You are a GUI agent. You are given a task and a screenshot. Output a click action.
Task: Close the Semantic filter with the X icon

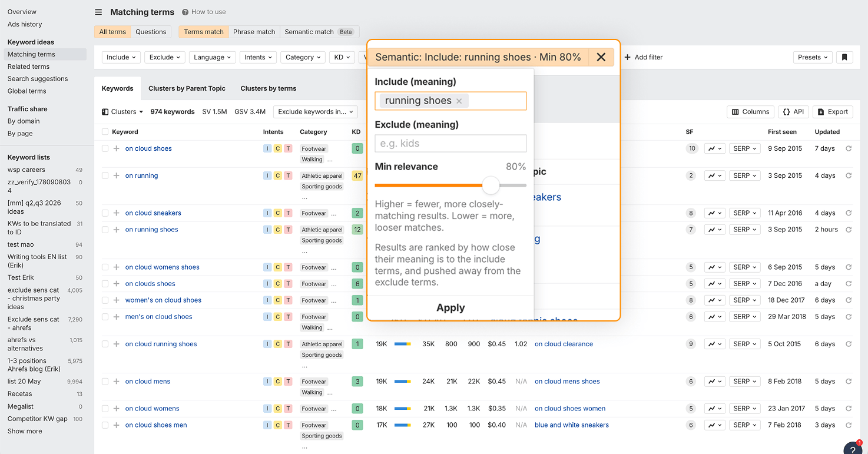point(601,57)
